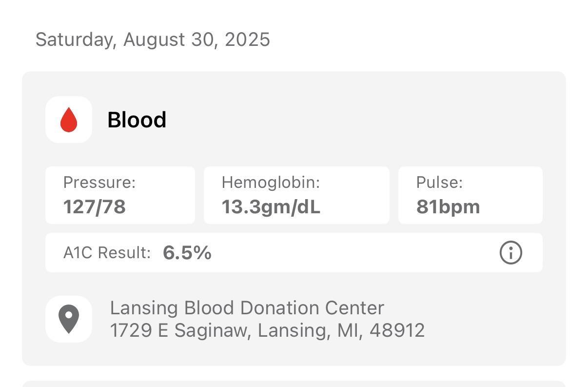Tap the next card peeking at the bottom
The image size is (588, 387).
pos(294,384)
